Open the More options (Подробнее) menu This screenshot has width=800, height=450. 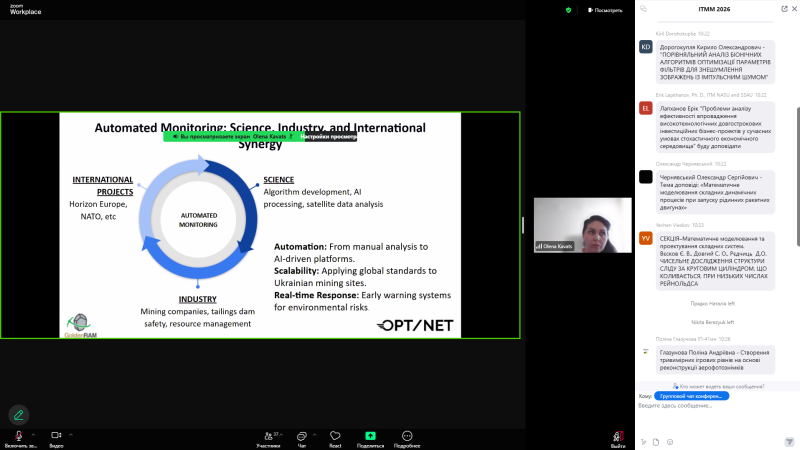point(407,437)
